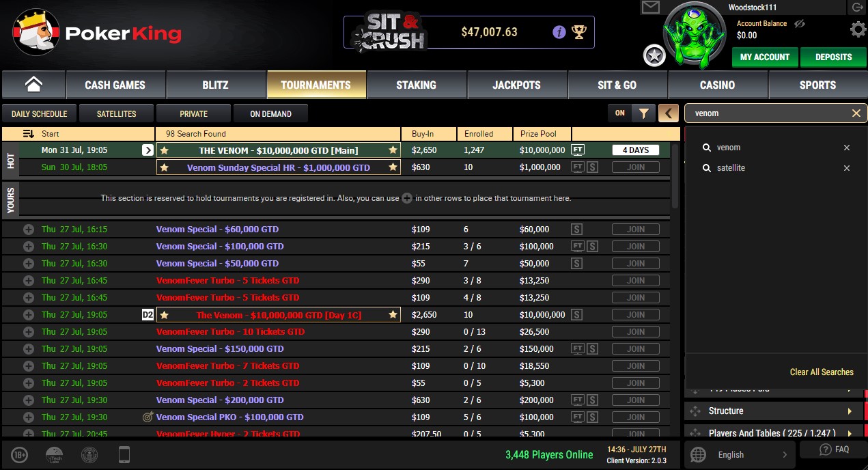
Task: Remove 'satellite' from recent searches
Action: click(847, 168)
